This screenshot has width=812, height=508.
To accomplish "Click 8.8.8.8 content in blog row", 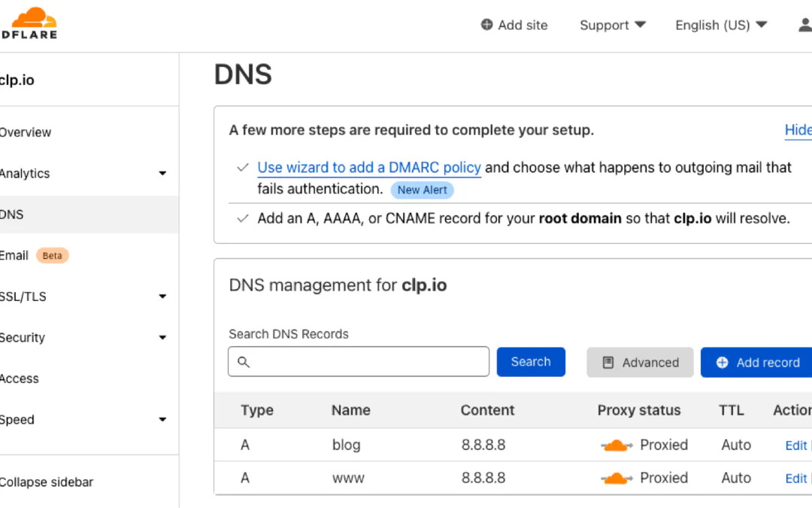I will pyautogui.click(x=483, y=446).
